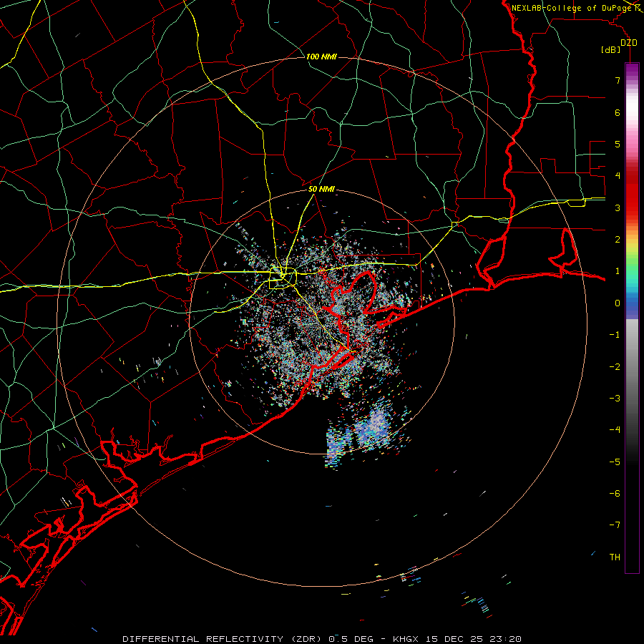This screenshot has height=644, width=644.
Task: Click the legend value "-1"
Action: tap(615, 335)
